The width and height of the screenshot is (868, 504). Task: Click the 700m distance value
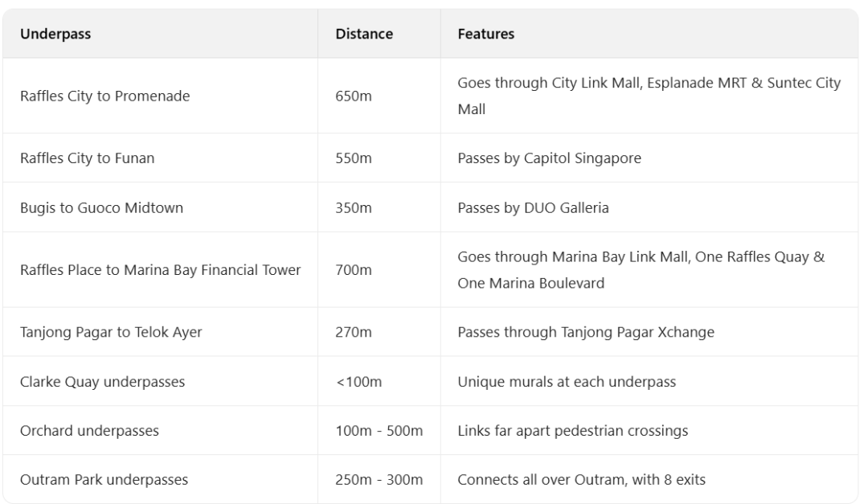click(x=354, y=271)
